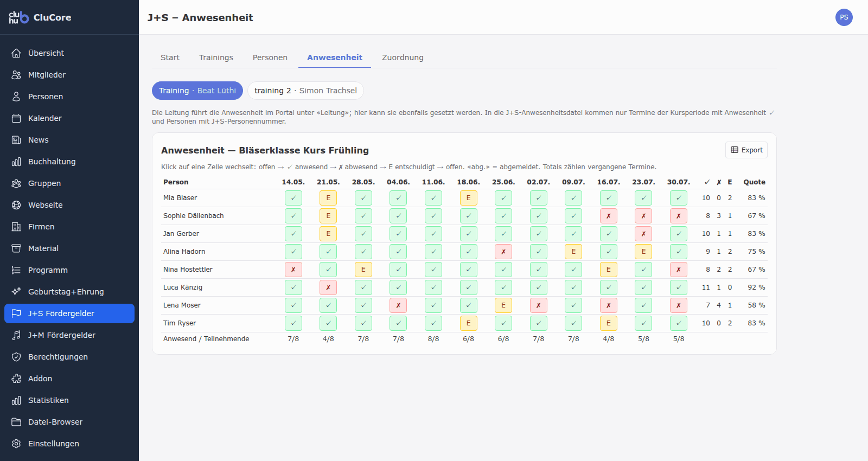
Task: Click the Buchhaltung bar chart icon
Action: pos(16,162)
